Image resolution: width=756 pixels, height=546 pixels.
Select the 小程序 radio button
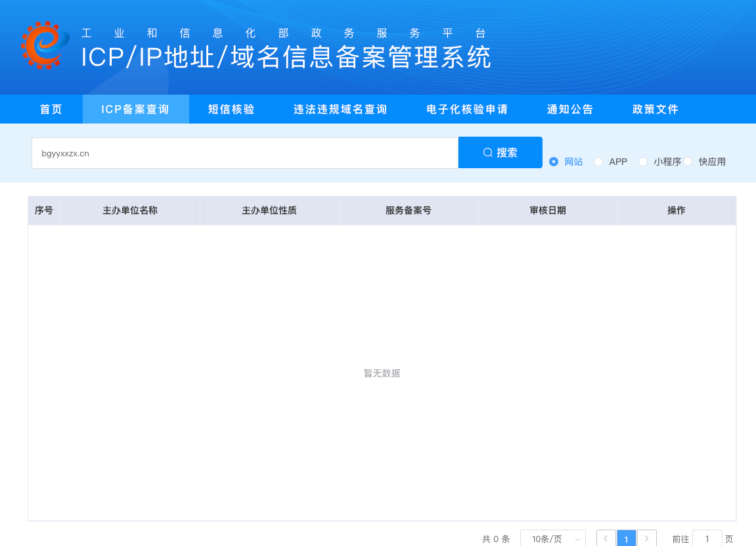[x=642, y=162]
